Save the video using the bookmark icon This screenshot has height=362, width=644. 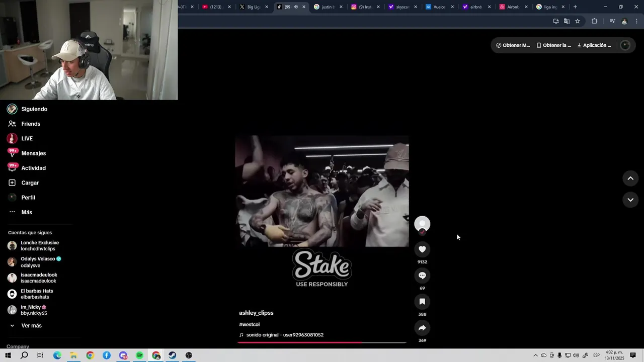(422, 302)
